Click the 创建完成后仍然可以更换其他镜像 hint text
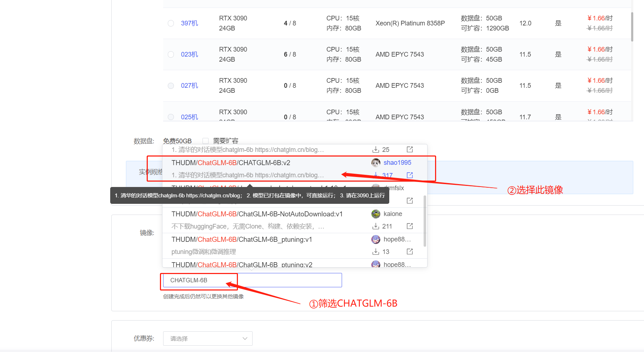The image size is (644, 360). tap(203, 296)
